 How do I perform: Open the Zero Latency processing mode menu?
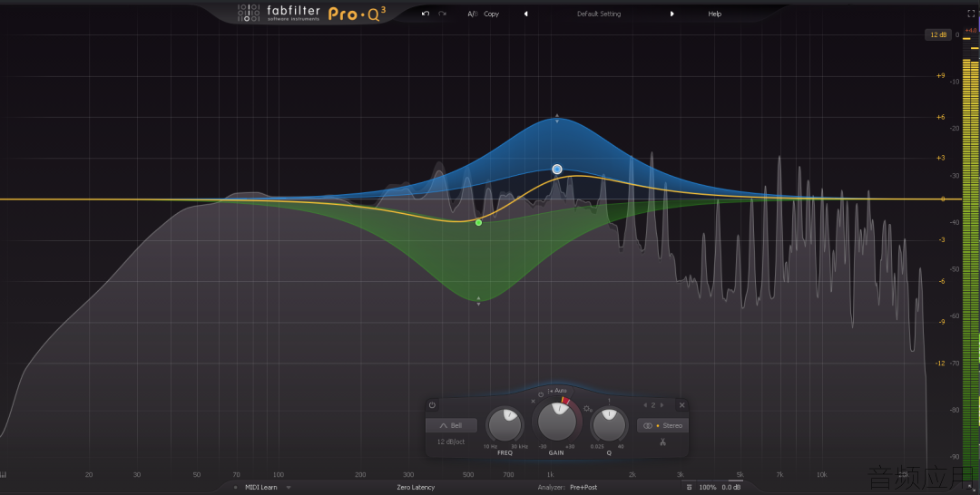[416, 488]
